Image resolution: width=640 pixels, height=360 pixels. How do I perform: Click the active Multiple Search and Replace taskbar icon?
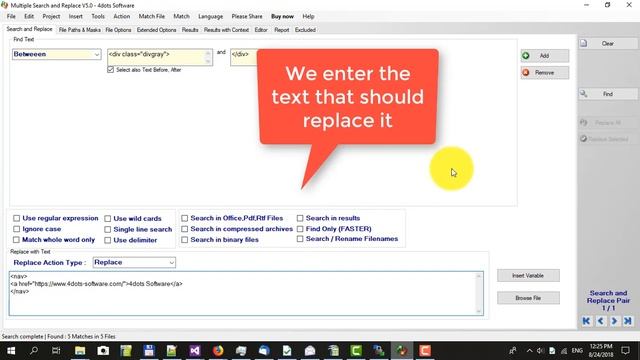(x=402, y=351)
